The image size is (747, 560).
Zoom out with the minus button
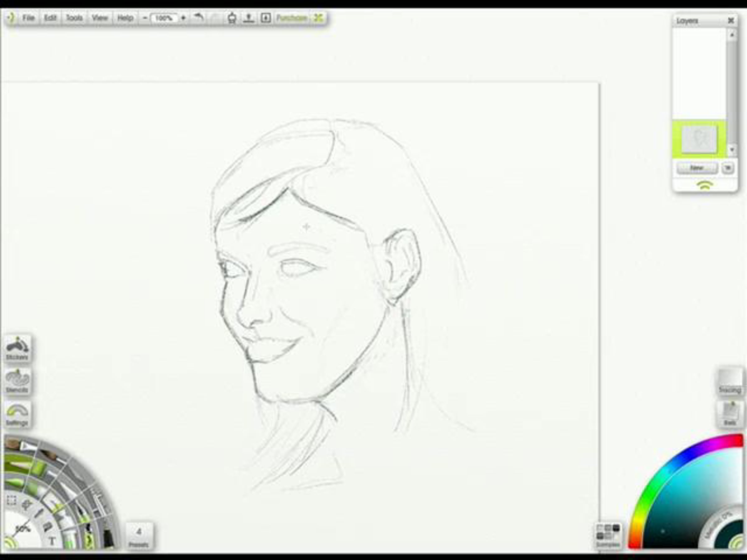point(145,17)
